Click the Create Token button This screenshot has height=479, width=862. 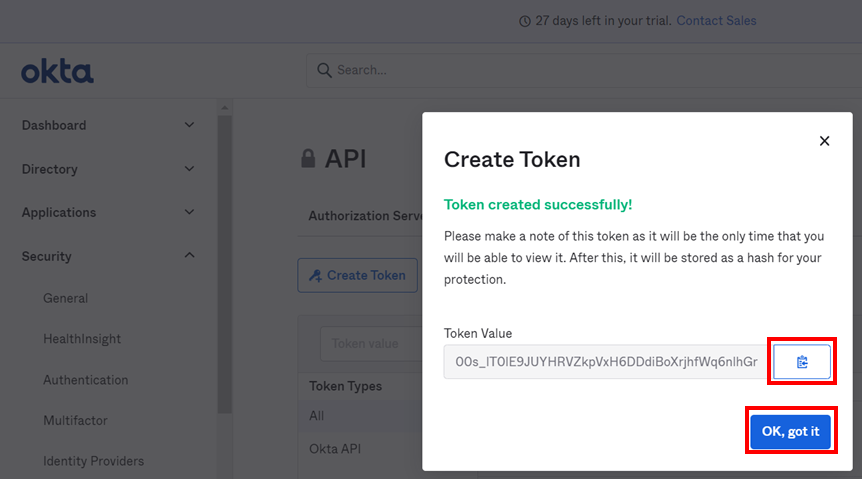357,275
